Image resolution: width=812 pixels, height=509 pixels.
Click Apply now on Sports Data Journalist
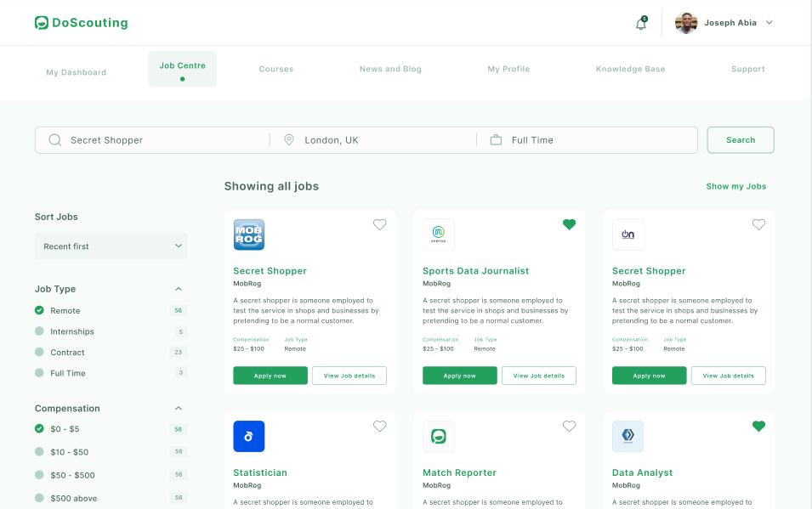(x=459, y=375)
